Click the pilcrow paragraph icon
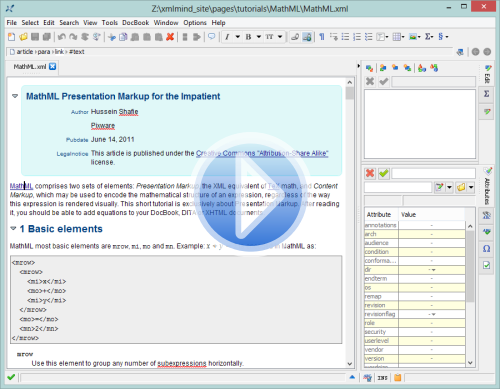 [322, 37]
